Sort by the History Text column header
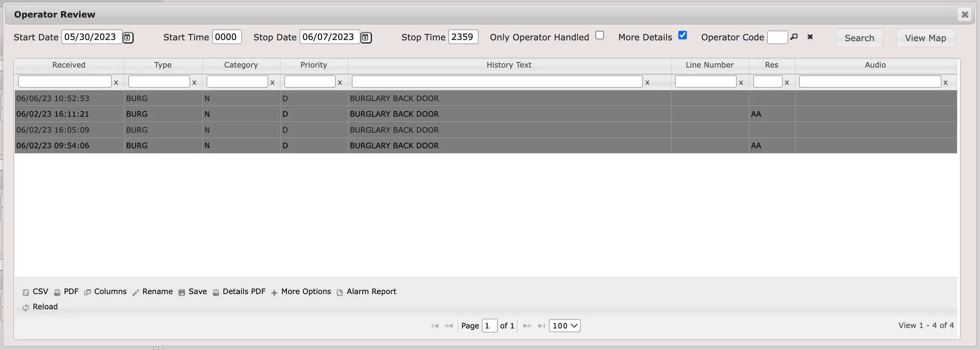Image resolution: width=980 pixels, height=350 pixels. tap(509, 65)
